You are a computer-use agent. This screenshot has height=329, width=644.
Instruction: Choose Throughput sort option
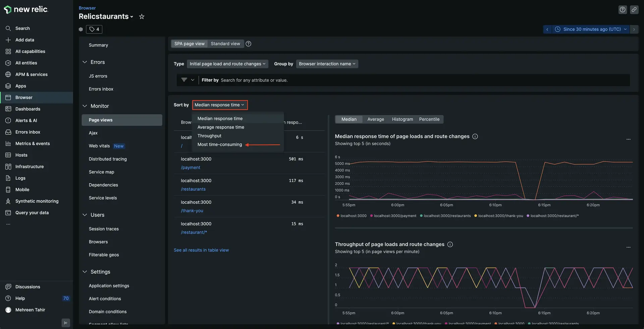[x=209, y=136]
